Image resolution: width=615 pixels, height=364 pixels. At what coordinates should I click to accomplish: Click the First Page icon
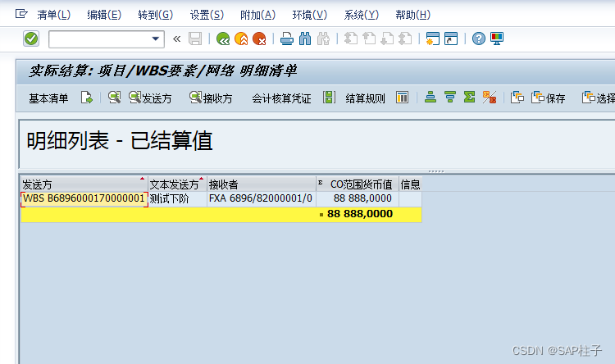coord(351,39)
